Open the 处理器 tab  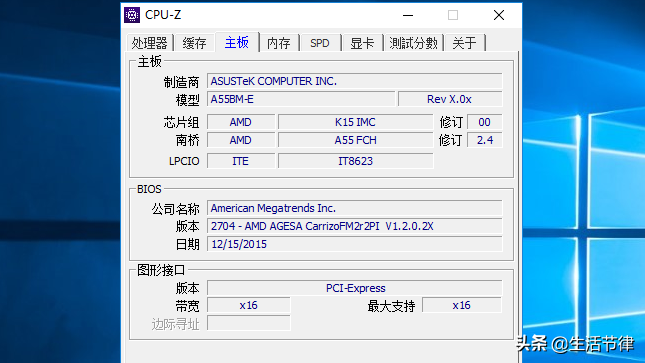[x=150, y=43]
